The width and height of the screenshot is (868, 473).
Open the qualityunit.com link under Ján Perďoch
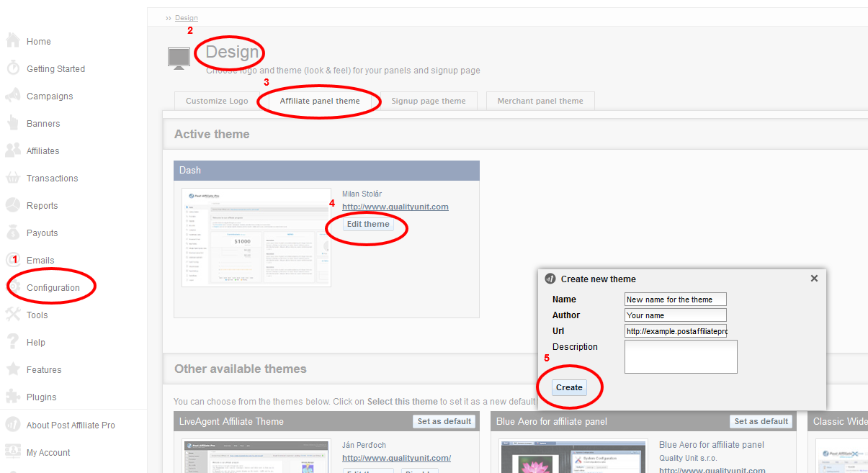[x=397, y=458]
